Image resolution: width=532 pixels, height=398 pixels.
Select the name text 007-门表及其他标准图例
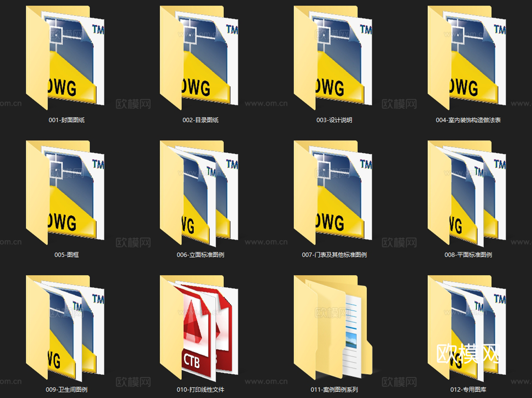[x=334, y=255]
